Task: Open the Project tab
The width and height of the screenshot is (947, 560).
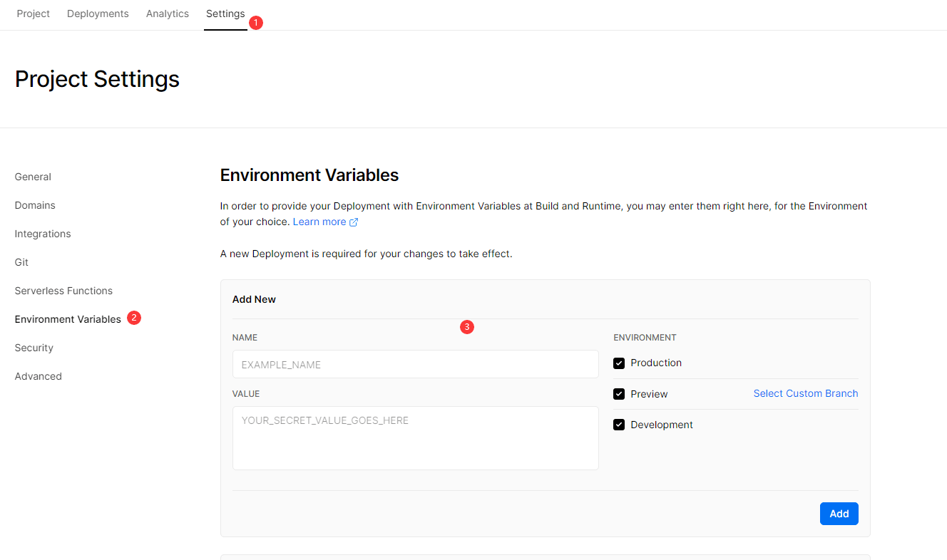Action: coord(34,14)
